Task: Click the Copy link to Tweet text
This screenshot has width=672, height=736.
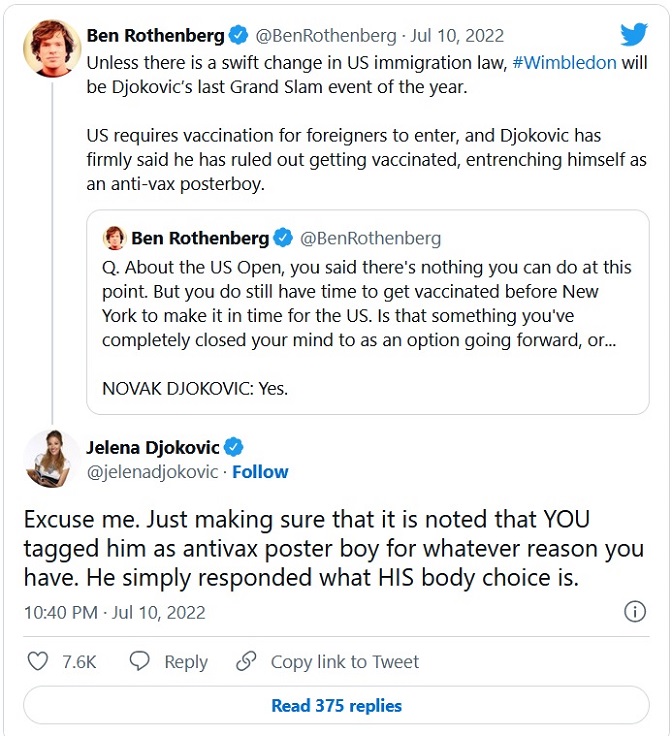Action: tap(345, 662)
